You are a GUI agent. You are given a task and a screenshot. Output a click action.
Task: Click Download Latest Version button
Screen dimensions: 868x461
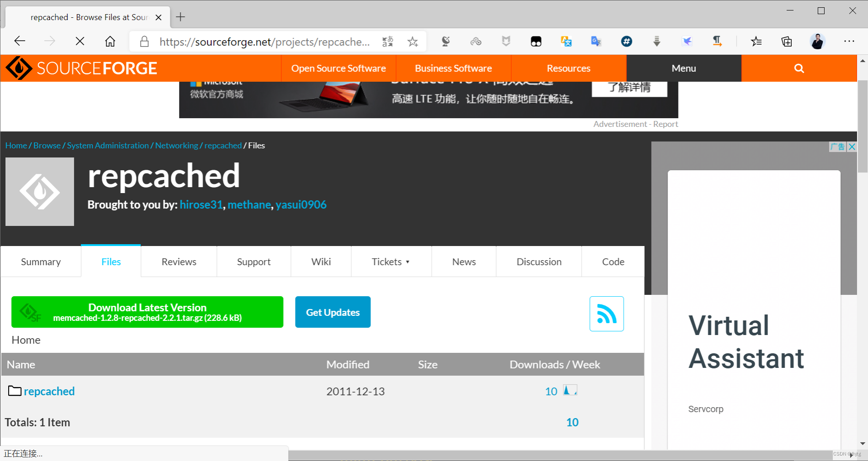[147, 312]
